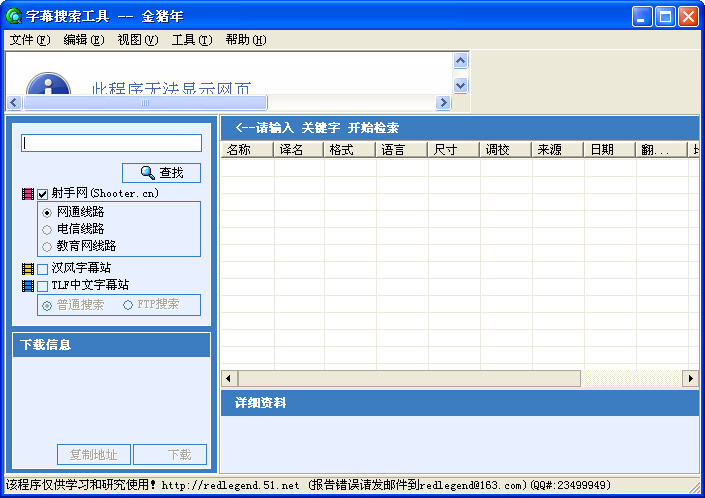Image resolution: width=705 pixels, height=498 pixels.
Task: Sort results by the 名称 column header
Action: coord(246,150)
